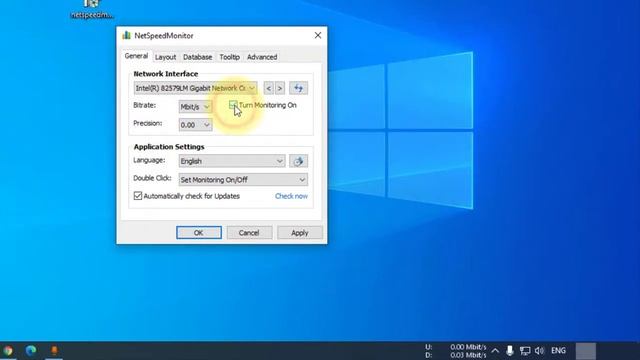Open Chrome from the taskbar

[7, 351]
